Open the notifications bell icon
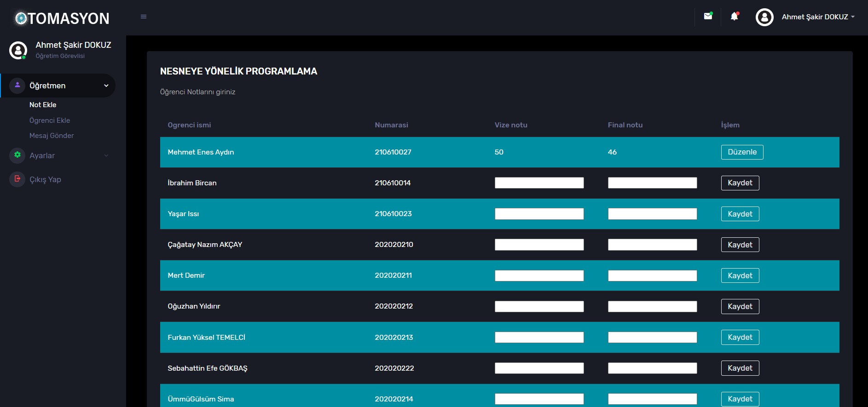The height and width of the screenshot is (407, 868). point(735,17)
